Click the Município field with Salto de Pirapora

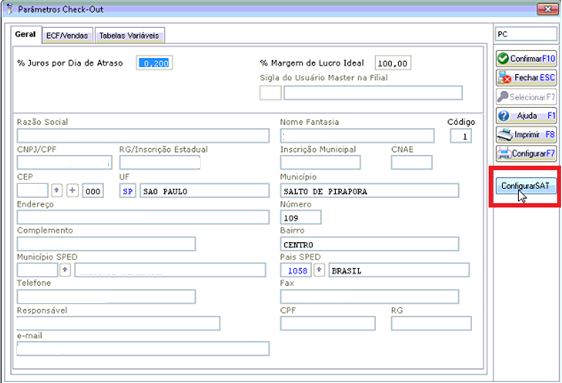tap(369, 191)
